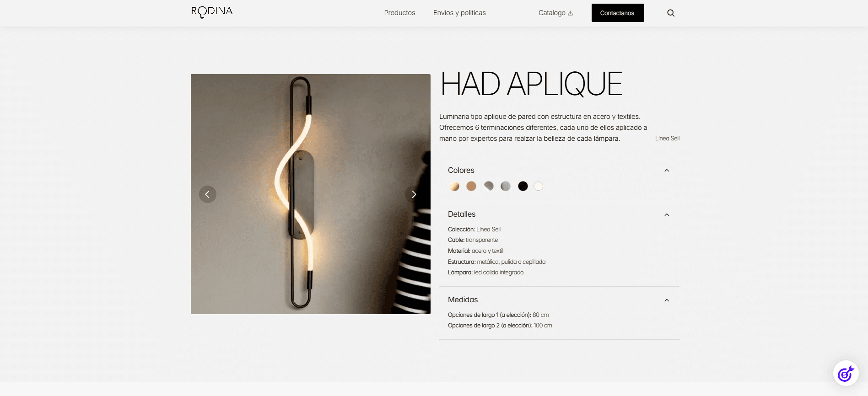Collapse the Medidas section chevron
The image size is (868, 396).
[667, 300]
